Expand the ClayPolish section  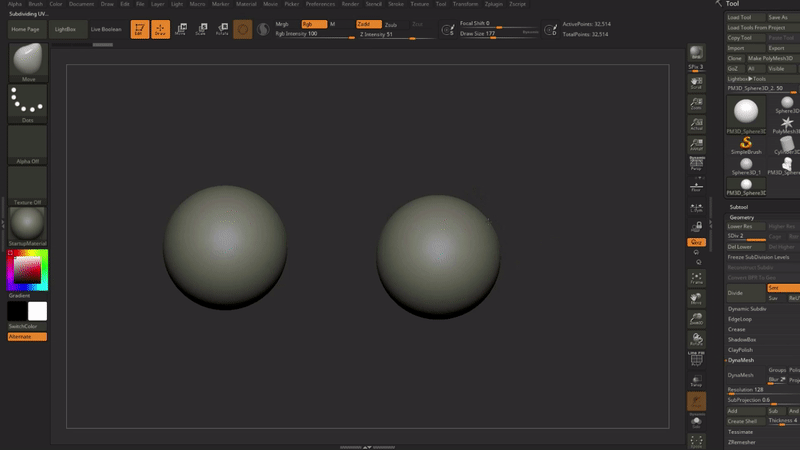pyautogui.click(x=740, y=350)
